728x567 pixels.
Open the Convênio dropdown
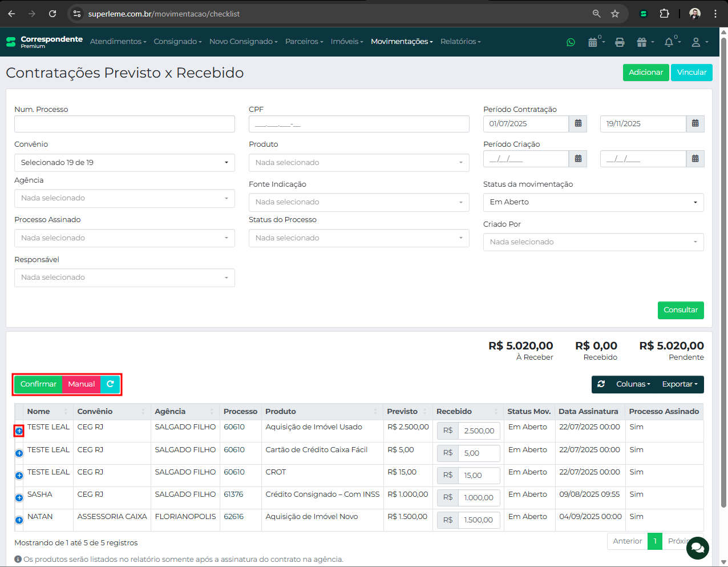click(124, 163)
